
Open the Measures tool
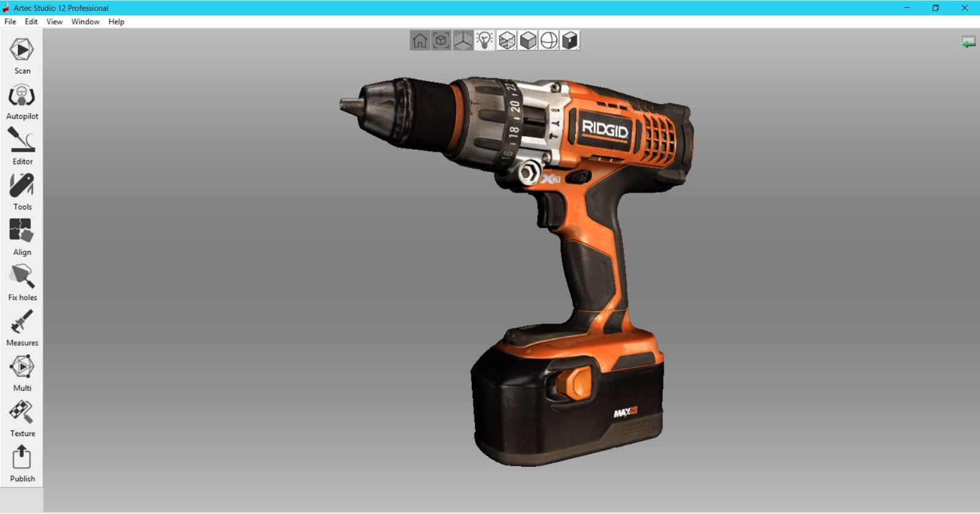pos(22,328)
